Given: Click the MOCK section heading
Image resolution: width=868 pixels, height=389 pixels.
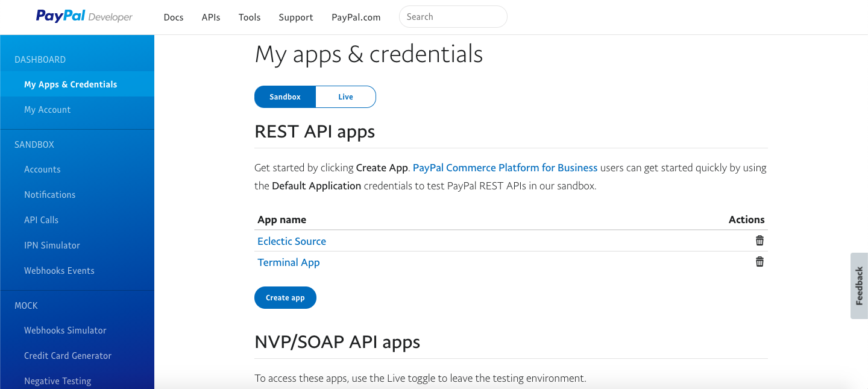Looking at the screenshot, I should click(x=26, y=306).
